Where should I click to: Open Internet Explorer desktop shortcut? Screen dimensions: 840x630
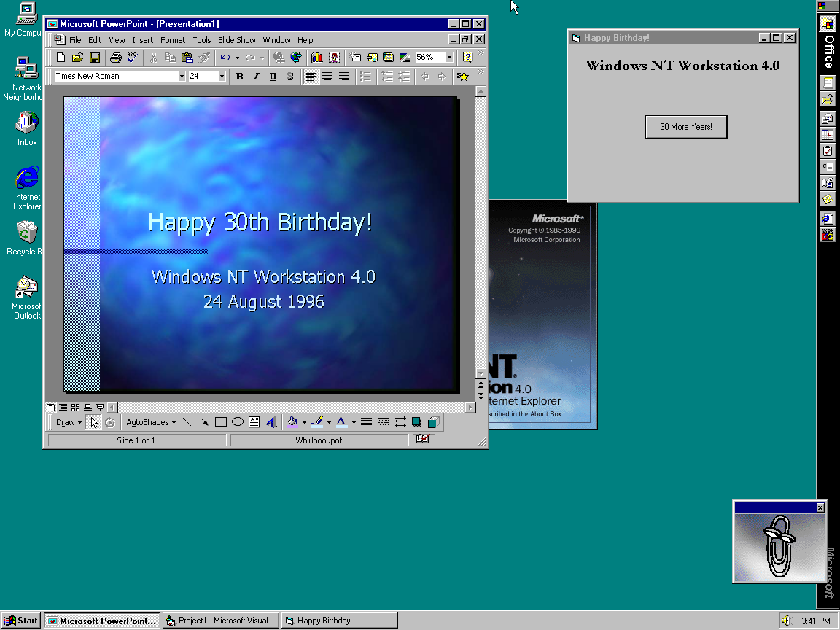[27, 187]
